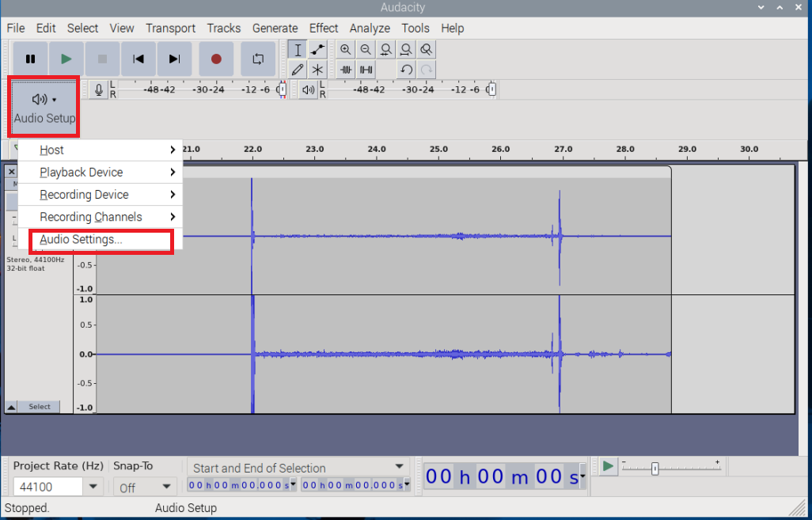This screenshot has width=812, height=520.
Task: Open the Tracks menu
Action: coord(224,28)
